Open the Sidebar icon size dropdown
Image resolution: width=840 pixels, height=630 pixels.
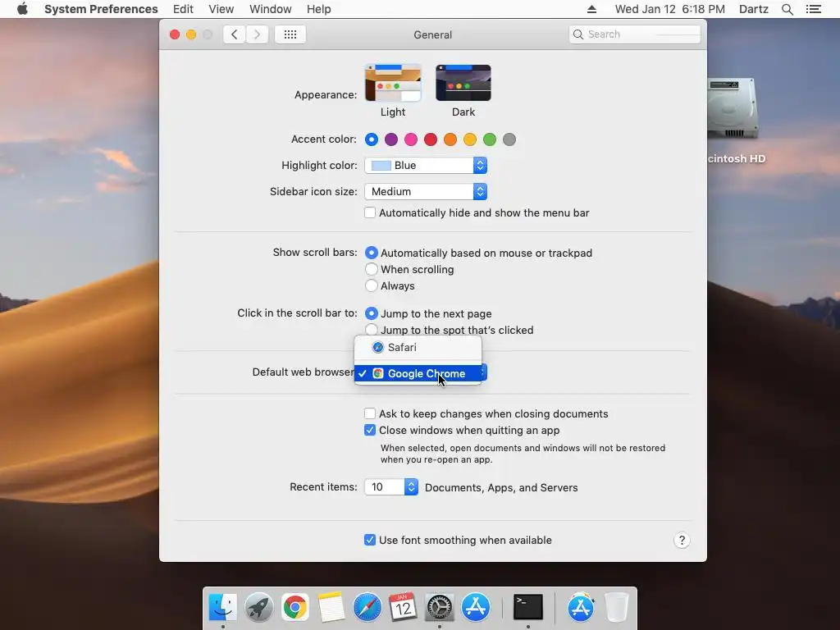[426, 192]
